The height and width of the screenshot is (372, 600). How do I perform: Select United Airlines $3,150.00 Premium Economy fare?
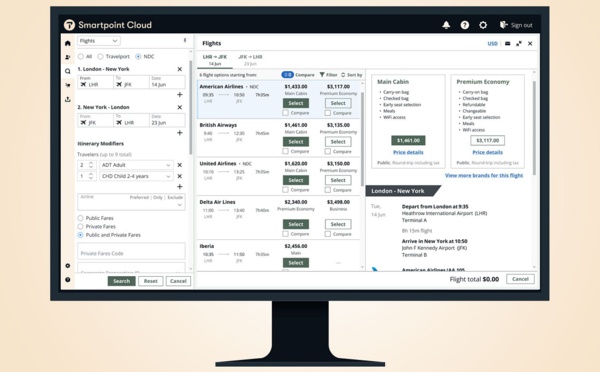point(338,180)
